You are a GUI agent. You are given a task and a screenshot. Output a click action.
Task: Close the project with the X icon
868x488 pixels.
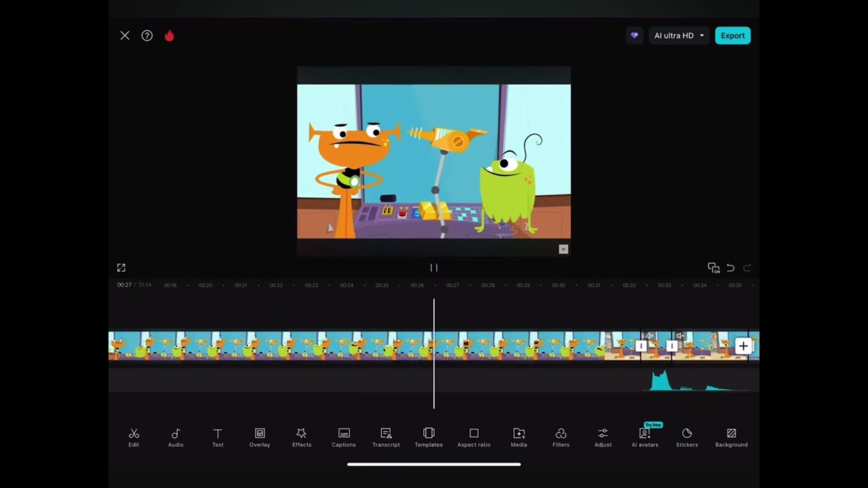point(125,35)
